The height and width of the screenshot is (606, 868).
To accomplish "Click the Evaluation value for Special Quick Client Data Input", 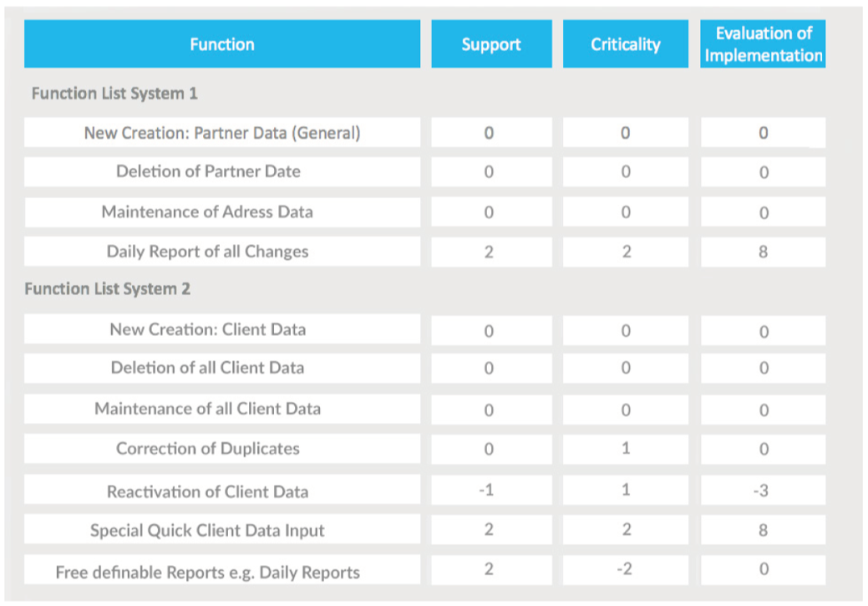I will (x=762, y=529).
